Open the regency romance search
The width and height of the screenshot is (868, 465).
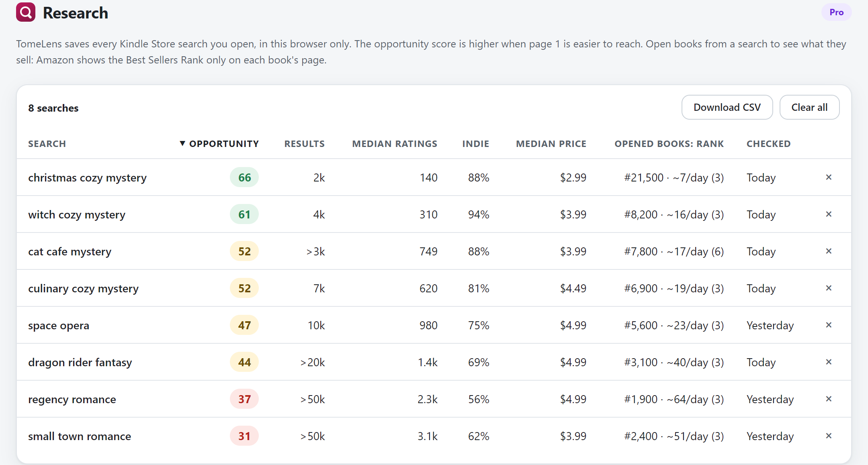72,399
